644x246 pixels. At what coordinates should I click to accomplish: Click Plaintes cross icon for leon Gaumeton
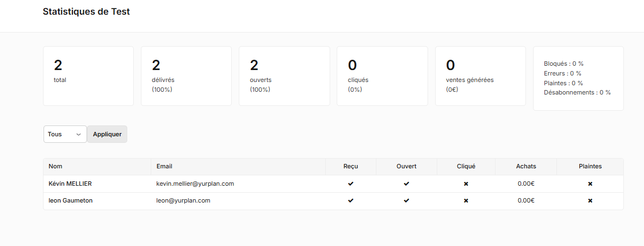[x=590, y=201]
